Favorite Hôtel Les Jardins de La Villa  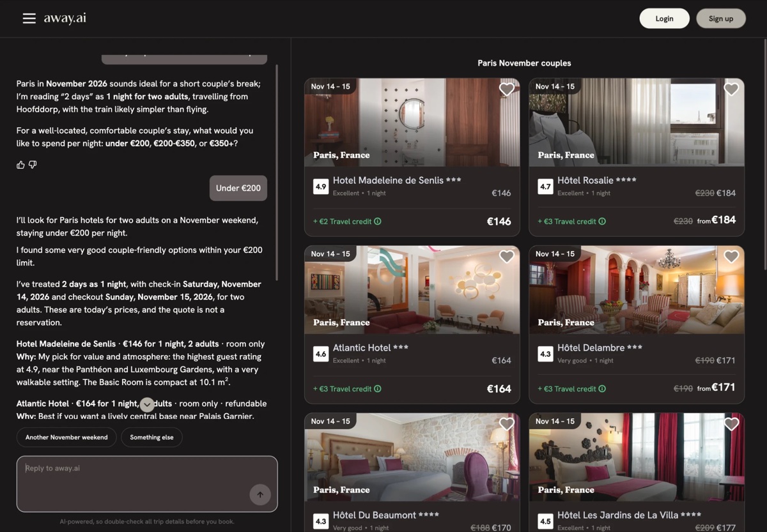[x=731, y=424]
